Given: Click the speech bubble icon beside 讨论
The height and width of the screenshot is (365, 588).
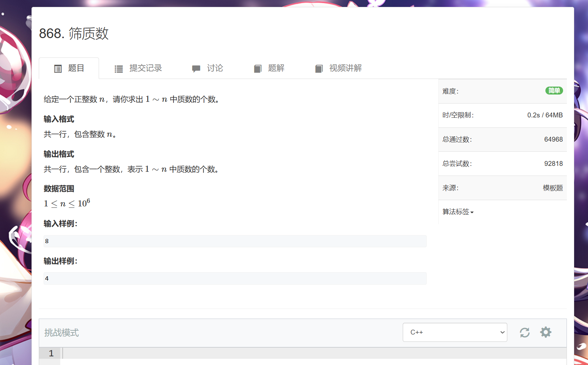Looking at the screenshot, I should pyautogui.click(x=196, y=69).
